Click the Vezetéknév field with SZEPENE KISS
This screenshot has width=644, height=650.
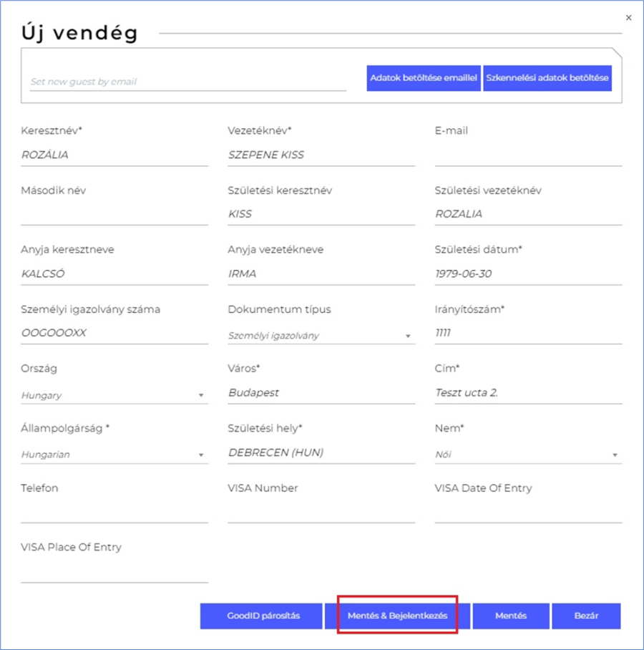[x=321, y=155]
